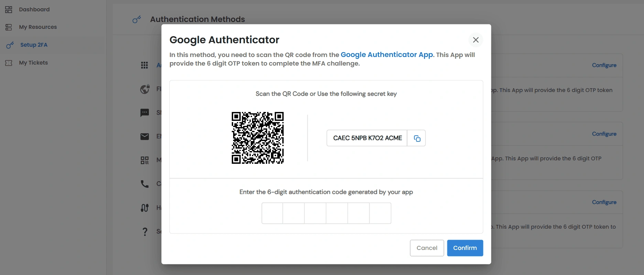Image resolution: width=644 pixels, height=275 pixels.
Task: Click the hardware token method icon
Action: tap(145, 208)
